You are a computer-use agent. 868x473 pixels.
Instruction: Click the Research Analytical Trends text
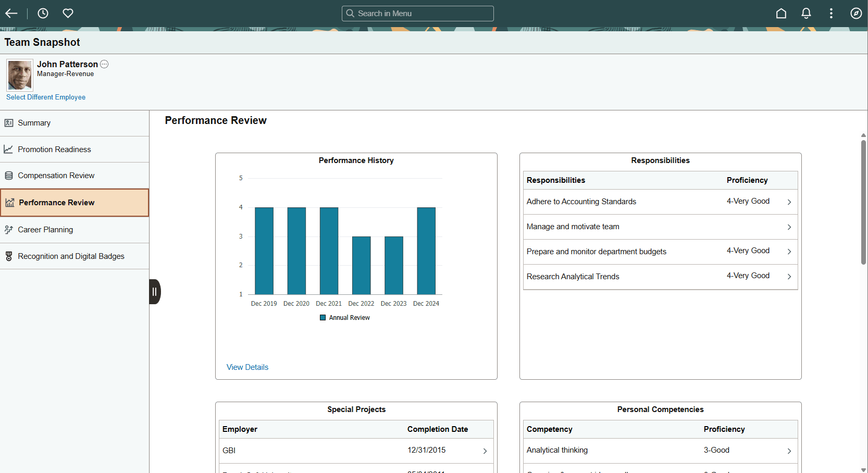pyautogui.click(x=573, y=277)
